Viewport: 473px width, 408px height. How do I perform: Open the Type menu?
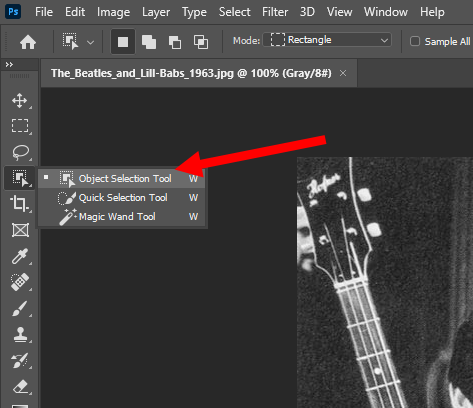pyautogui.click(x=194, y=12)
